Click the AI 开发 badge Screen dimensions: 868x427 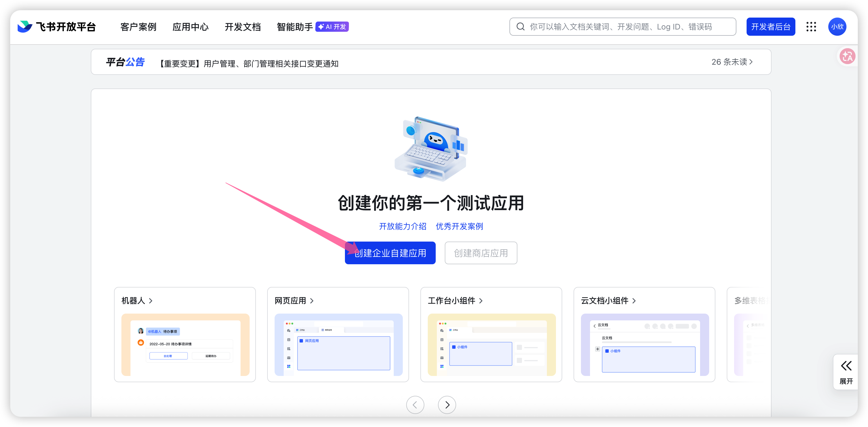(332, 27)
